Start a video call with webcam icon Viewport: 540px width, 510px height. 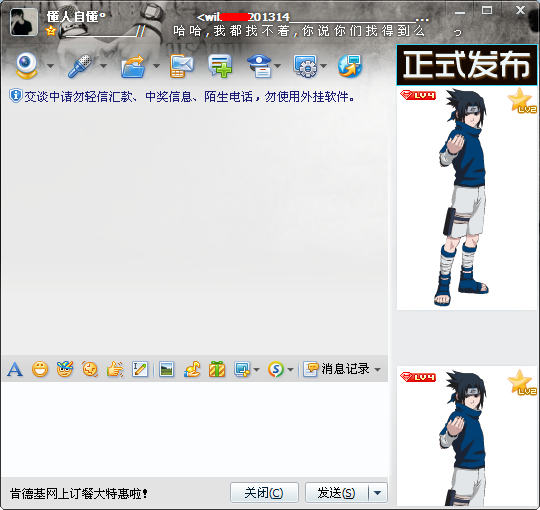pyautogui.click(x=27, y=65)
